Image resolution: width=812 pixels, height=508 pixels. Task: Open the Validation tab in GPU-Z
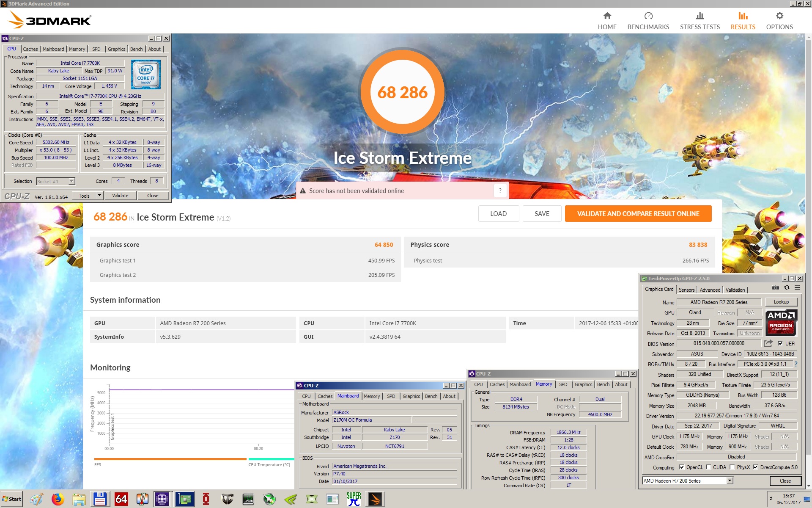[x=735, y=290]
